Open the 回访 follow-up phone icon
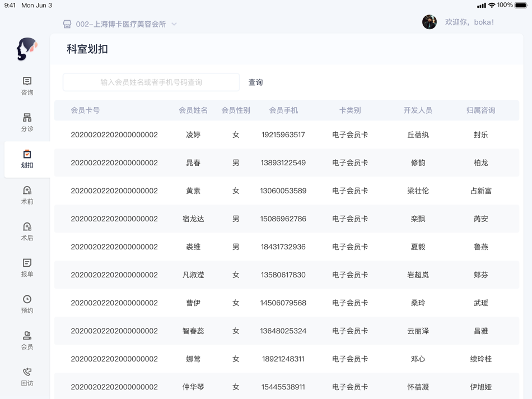 pyautogui.click(x=27, y=372)
